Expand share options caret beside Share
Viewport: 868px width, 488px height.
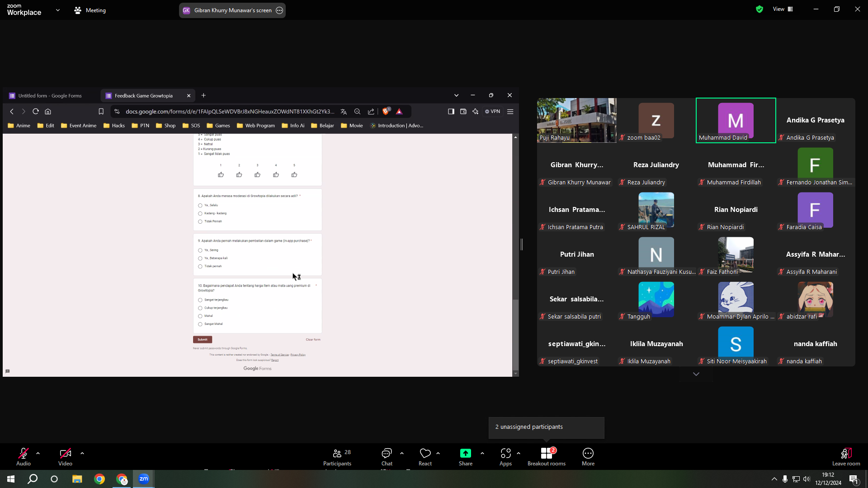(482, 453)
